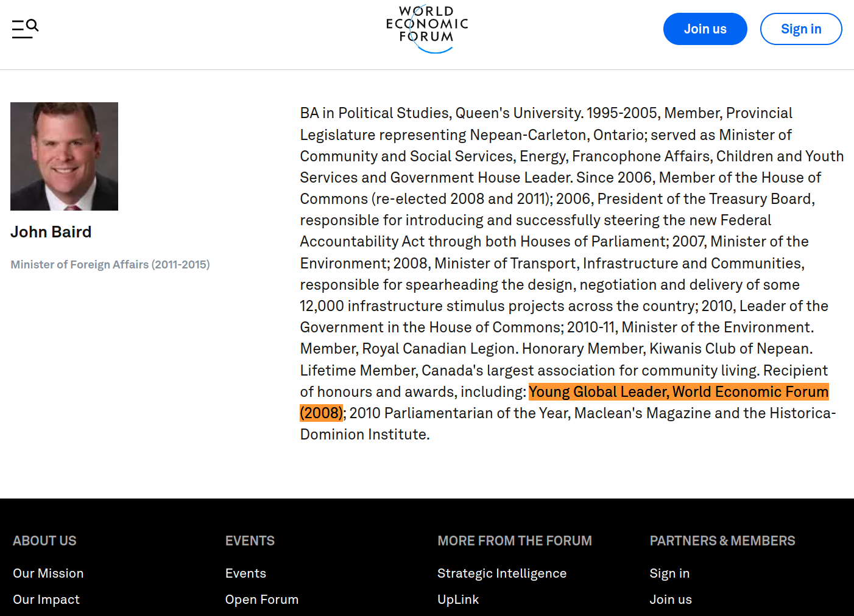Click 'BA in Political Studies, Queen's University' text
The image size is (854, 616).
pos(442,113)
